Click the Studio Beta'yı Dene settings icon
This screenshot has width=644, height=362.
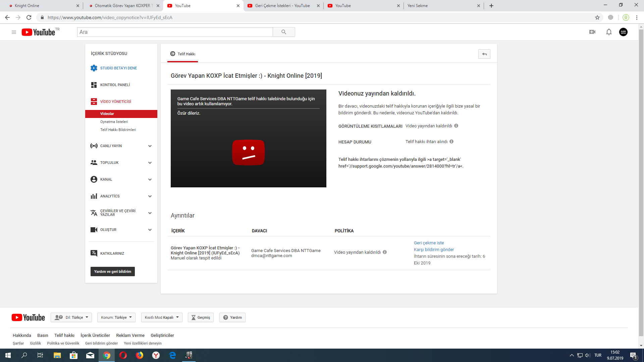pyautogui.click(x=93, y=68)
